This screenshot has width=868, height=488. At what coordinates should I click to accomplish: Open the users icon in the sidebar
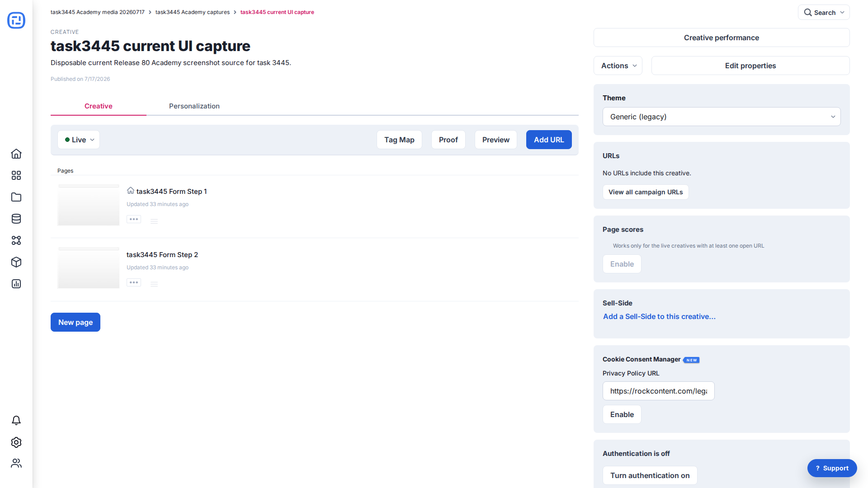[16, 463]
